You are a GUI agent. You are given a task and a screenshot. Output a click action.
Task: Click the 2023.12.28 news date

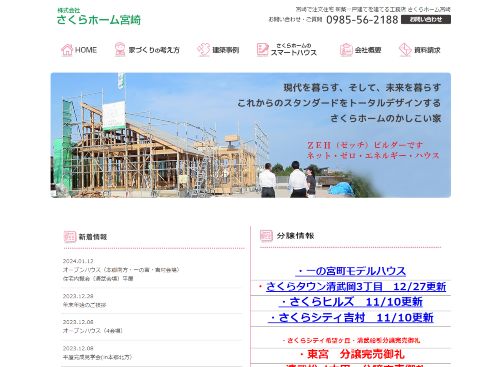[x=78, y=296]
